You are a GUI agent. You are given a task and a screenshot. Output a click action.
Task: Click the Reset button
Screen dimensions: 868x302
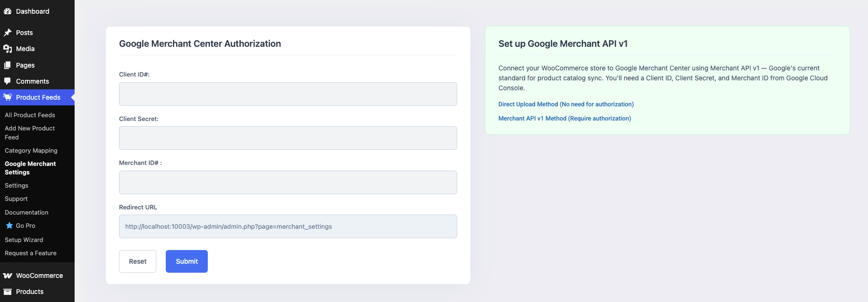pyautogui.click(x=137, y=261)
